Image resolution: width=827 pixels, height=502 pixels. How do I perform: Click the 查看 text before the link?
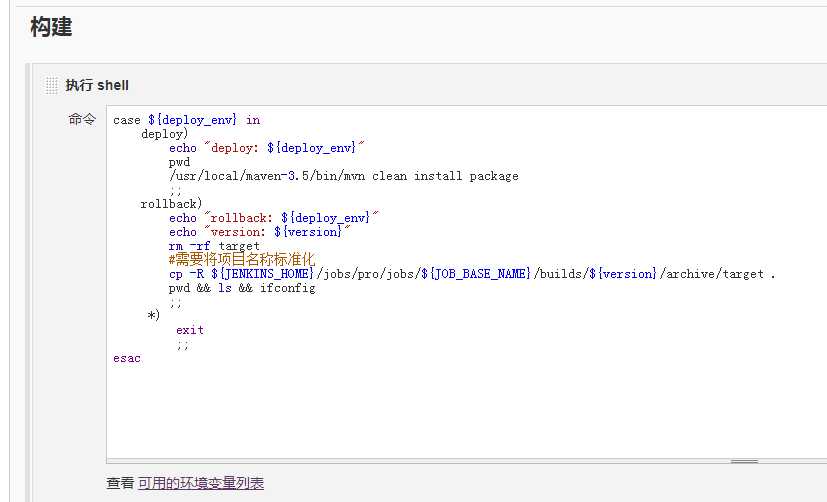(x=120, y=483)
